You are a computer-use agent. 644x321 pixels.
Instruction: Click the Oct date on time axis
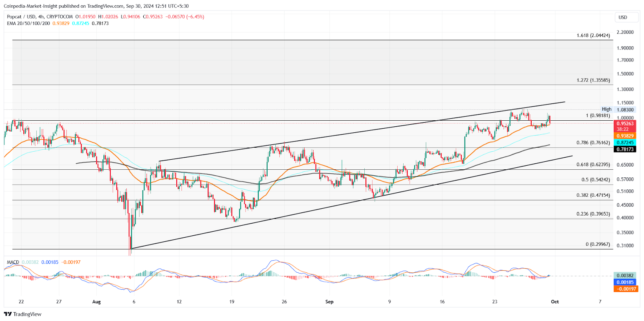coord(555,302)
